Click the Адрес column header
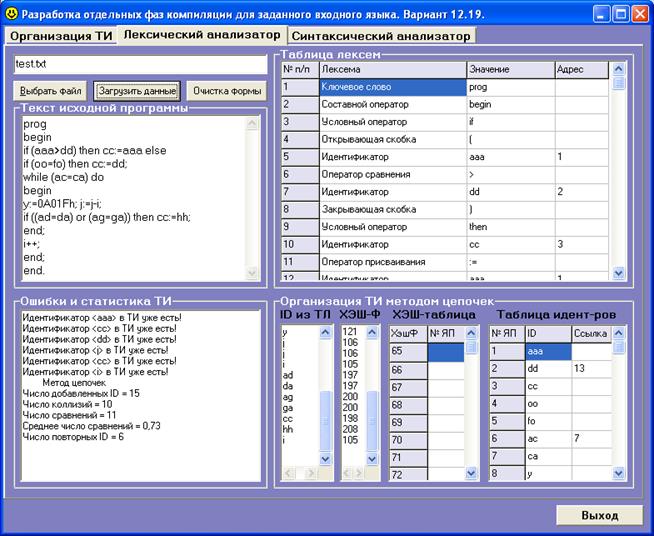The width and height of the screenshot is (654, 536). pyautogui.click(x=582, y=70)
